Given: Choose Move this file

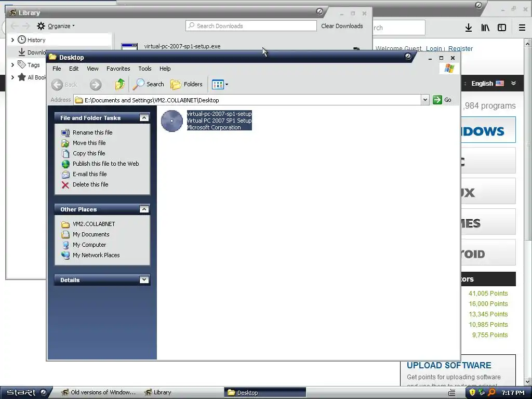Looking at the screenshot, I should (89, 143).
